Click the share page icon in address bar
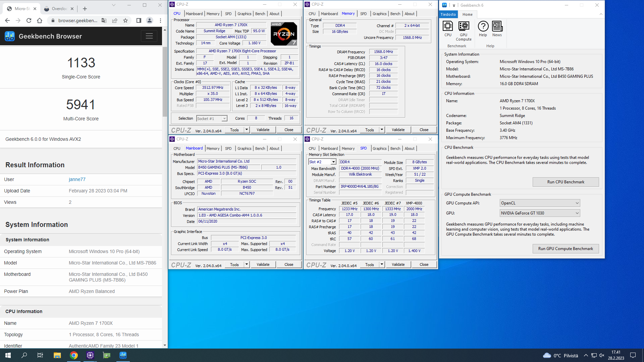This screenshot has width=644, height=362. tap(115, 20)
